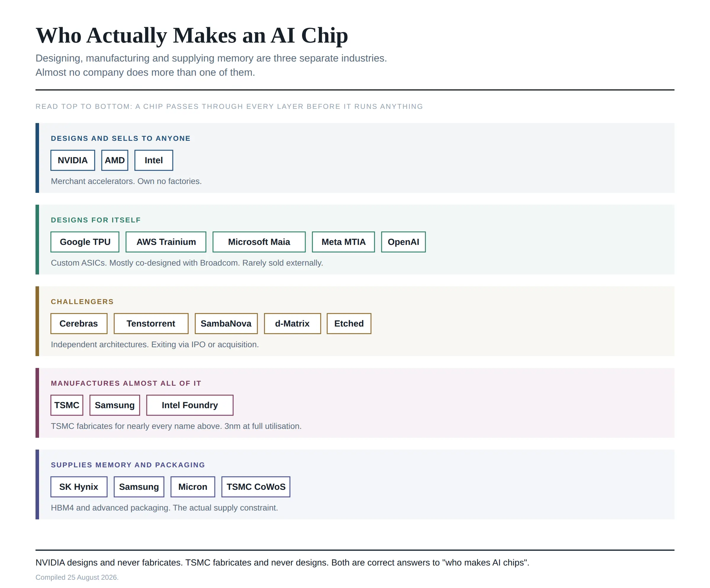710x588 pixels.
Task: Select the Intel Foundry box
Action: click(190, 405)
